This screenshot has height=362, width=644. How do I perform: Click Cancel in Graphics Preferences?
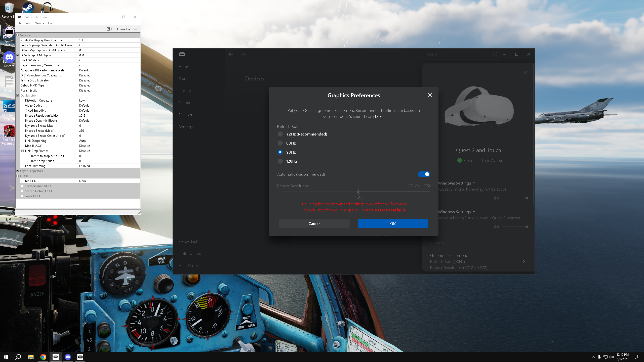(x=314, y=223)
